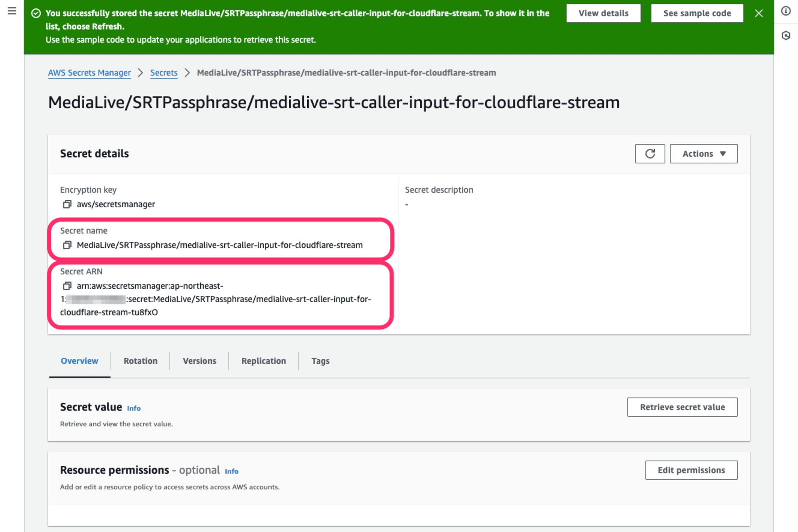
Task: Open Info link next to Secret value
Action: 134,408
